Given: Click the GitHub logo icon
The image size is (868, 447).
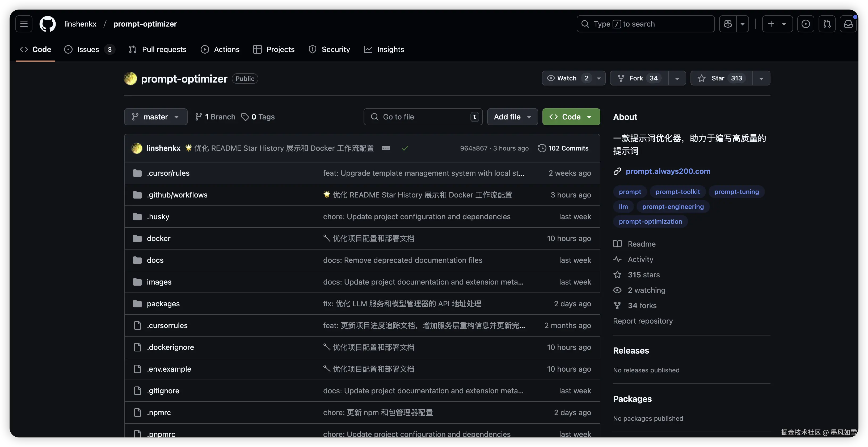Looking at the screenshot, I should point(48,24).
